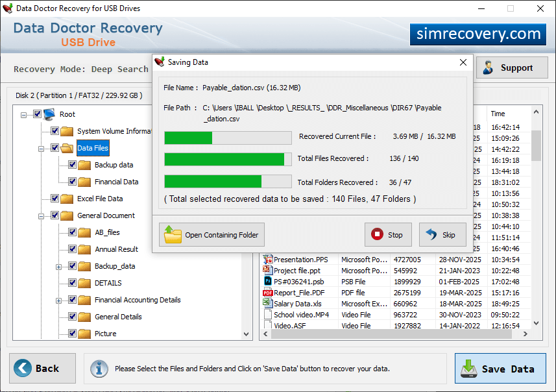Viewport: 556px width, 392px height.
Task: Click the Picture folder icon
Action: [x=84, y=334]
